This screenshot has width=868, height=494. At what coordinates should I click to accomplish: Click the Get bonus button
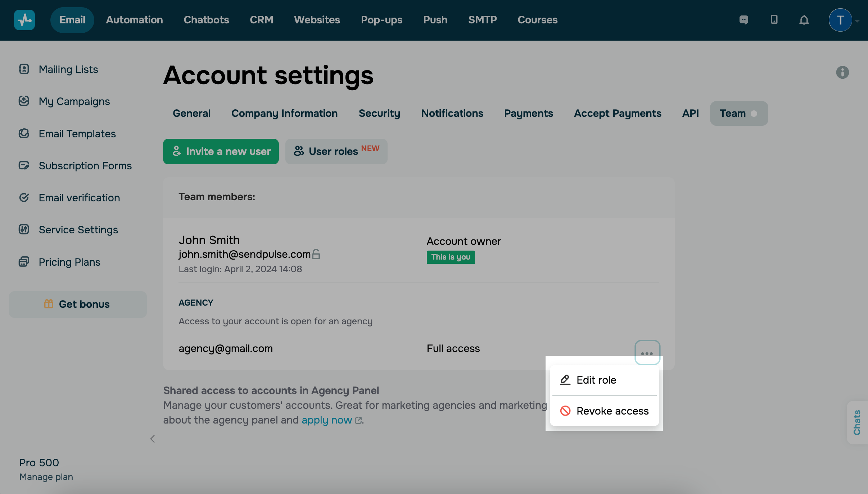pos(78,305)
